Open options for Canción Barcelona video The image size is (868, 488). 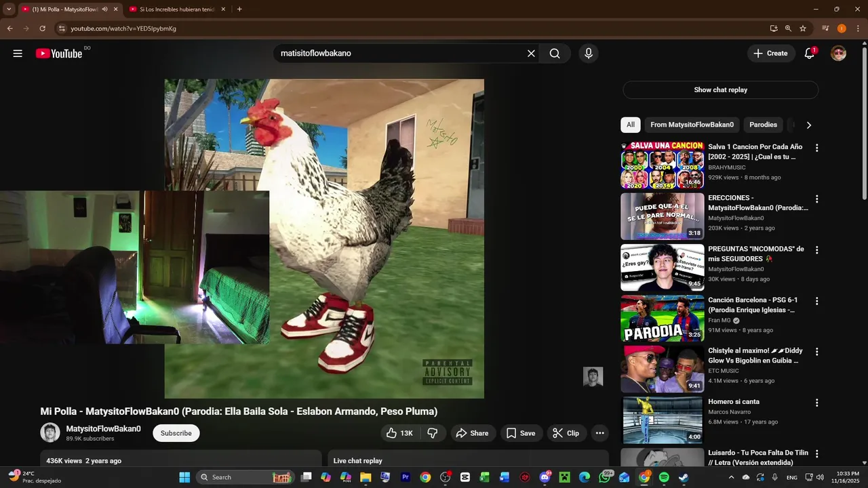pyautogui.click(x=816, y=301)
